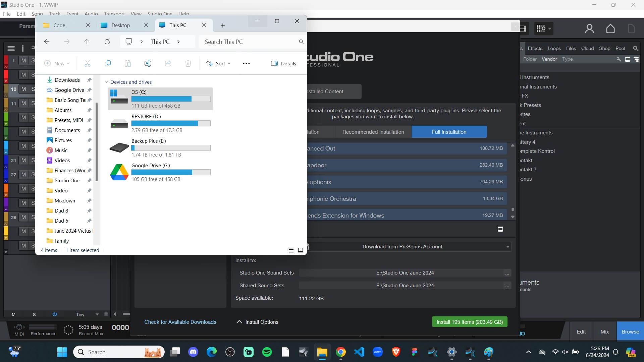Image resolution: width=644 pixels, height=362 pixels.
Task: Select the Backup Plus (E:) drive
Action: pos(160,148)
